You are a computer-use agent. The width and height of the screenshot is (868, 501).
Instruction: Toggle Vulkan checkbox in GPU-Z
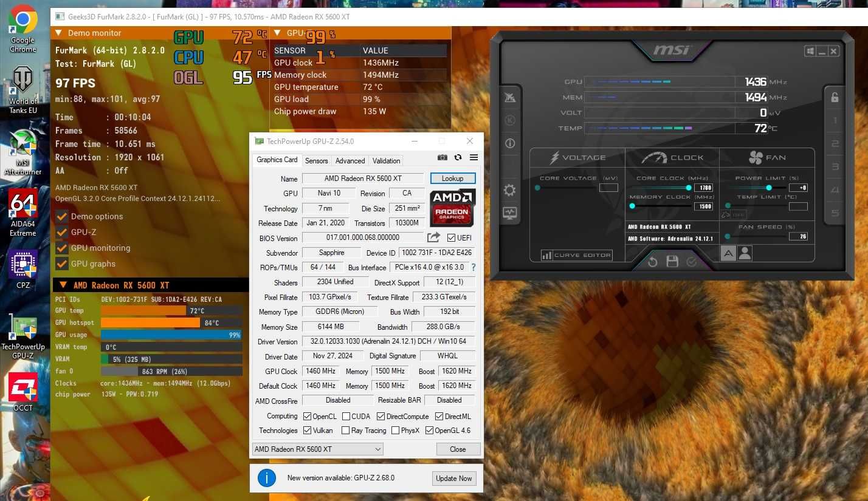coord(307,431)
